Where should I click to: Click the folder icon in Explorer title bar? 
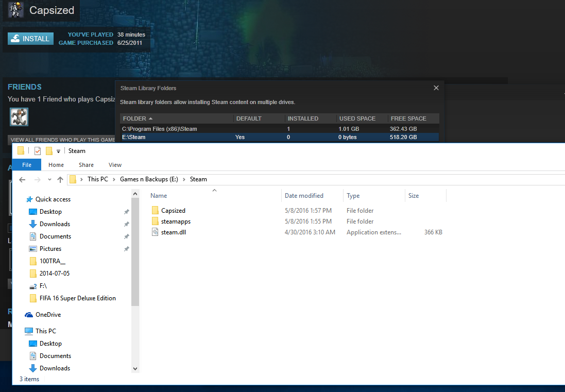click(21, 150)
